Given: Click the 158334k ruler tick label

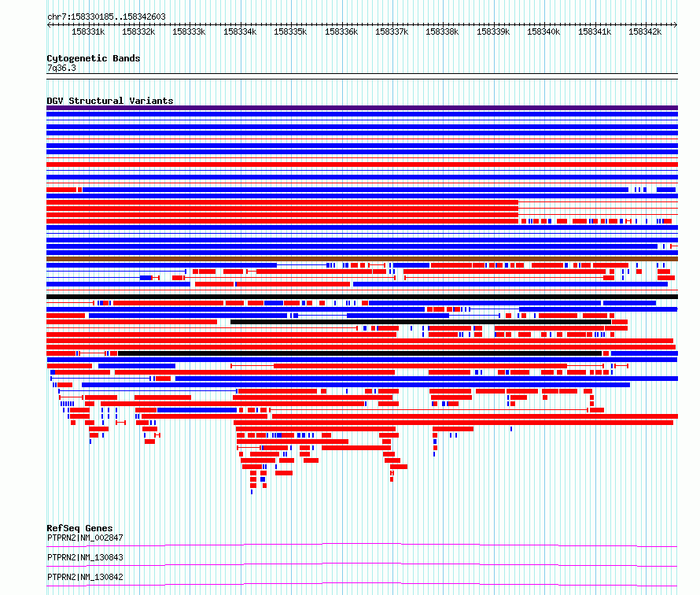Looking at the screenshot, I should [240, 31].
